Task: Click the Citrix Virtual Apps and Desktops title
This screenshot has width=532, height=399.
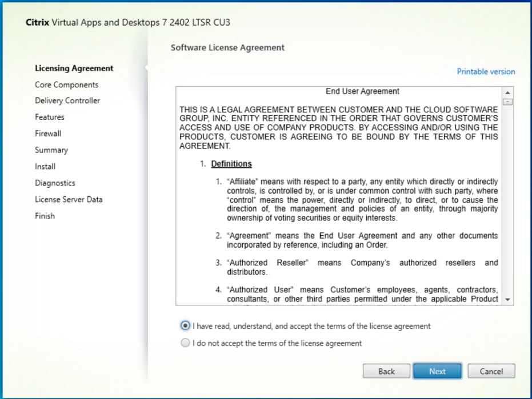Action: pyautogui.click(x=128, y=22)
